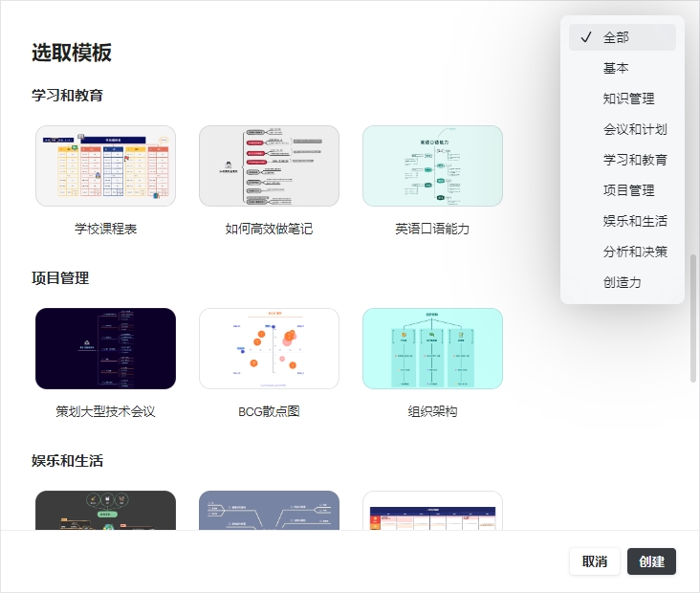Viewport: 700px width, 593px height.
Task: Pick 会议和计划 in the category list
Action: [x=622, y=129]
